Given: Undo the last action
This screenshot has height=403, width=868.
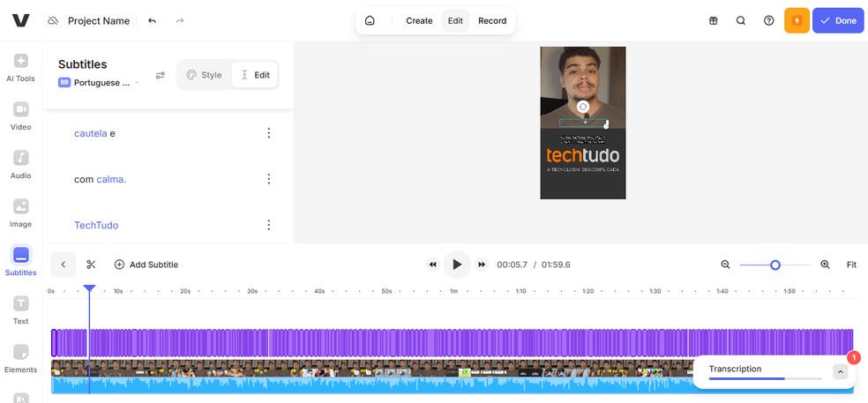Looking at the screenshot, I should coord(153,21).
